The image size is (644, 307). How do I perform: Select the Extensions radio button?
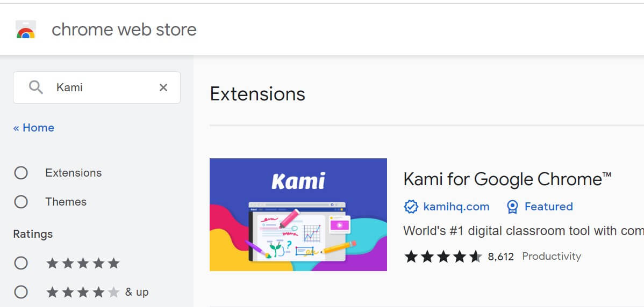click(x=21, y=173)
